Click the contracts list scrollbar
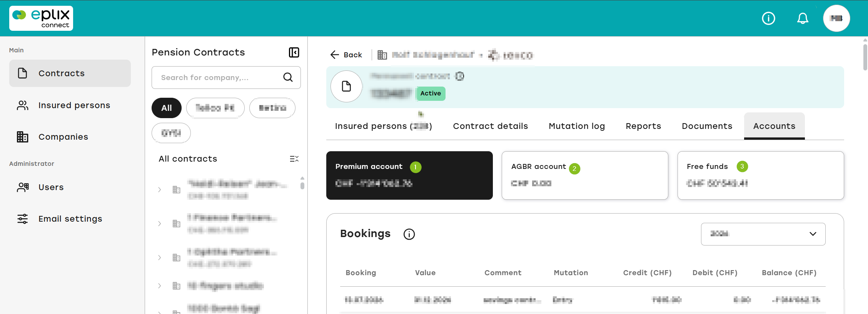The height and width of the screenshot is (314, 868). 302,185
